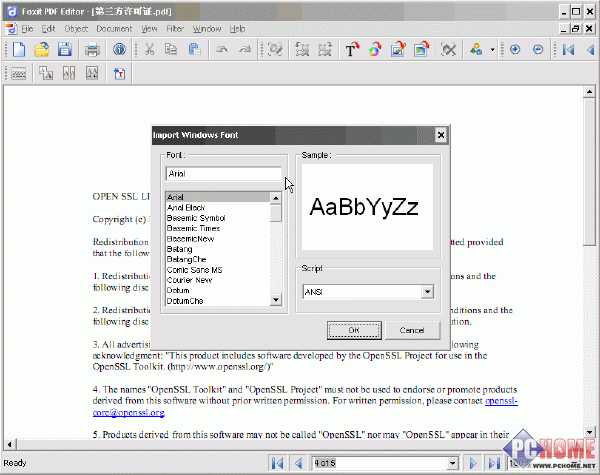
Task: Click the edit image pencil icon
Action: point(398,50)
